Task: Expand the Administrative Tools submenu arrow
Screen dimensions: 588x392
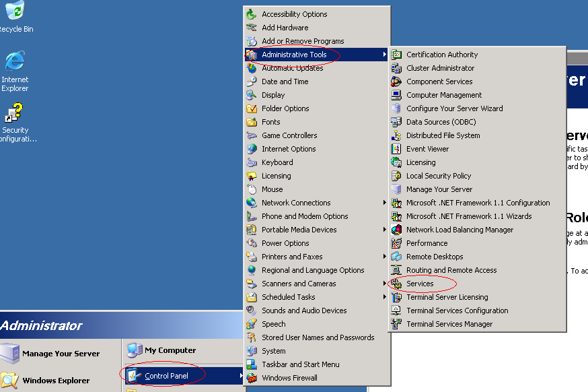Action: [x=384, y=55]
